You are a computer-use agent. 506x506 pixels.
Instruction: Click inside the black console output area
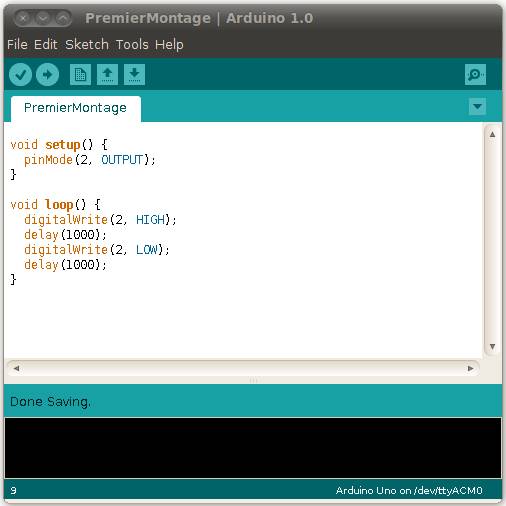tap(253, 448)
